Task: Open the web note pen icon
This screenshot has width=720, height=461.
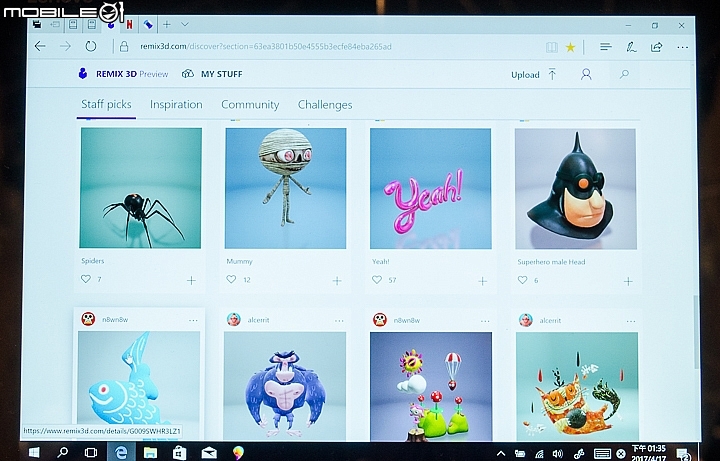Action: pos(631,47)
